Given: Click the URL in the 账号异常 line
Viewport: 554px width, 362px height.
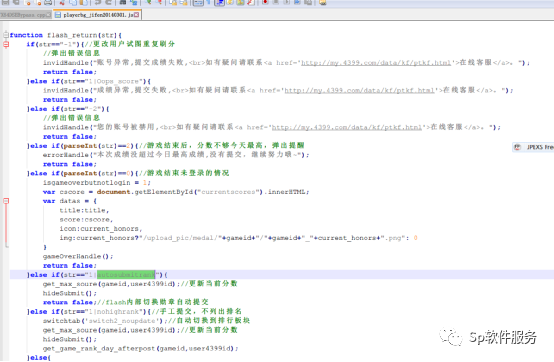Looking at the screenshot, I should (376, 63).
